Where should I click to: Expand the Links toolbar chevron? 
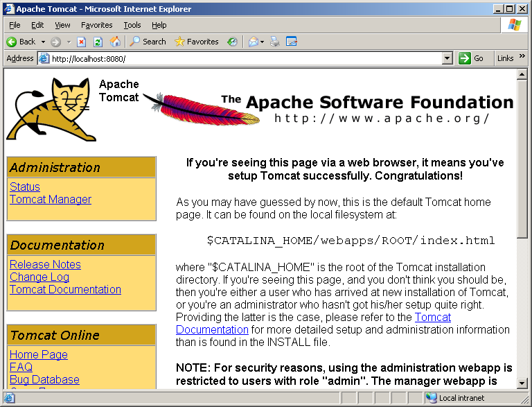pyautogui.click(x=522, y=55)
